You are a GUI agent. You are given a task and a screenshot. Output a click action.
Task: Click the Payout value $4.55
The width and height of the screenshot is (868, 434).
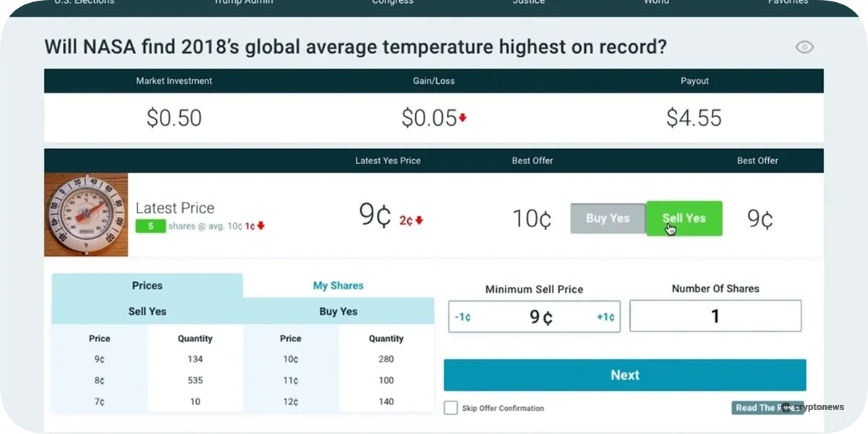(x=694, y=119)
